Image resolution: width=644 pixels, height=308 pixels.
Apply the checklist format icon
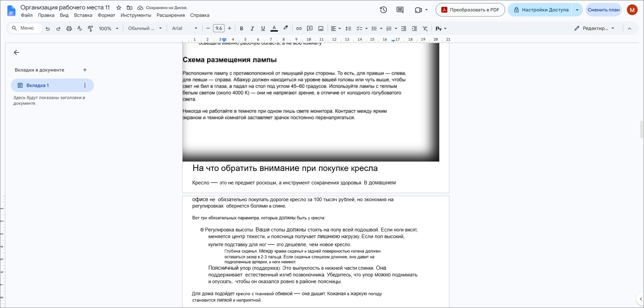pos(359,29)
